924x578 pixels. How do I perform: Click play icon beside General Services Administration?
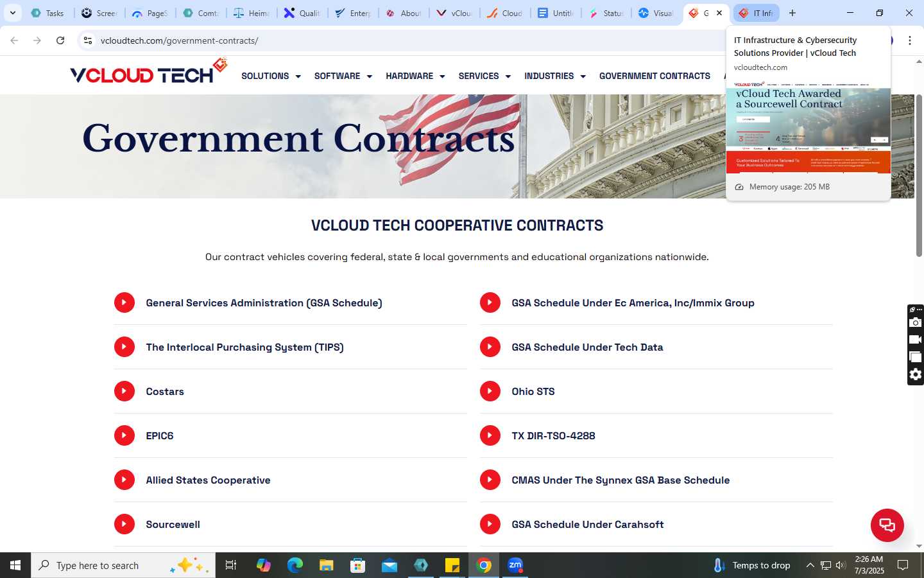[124, 302]
